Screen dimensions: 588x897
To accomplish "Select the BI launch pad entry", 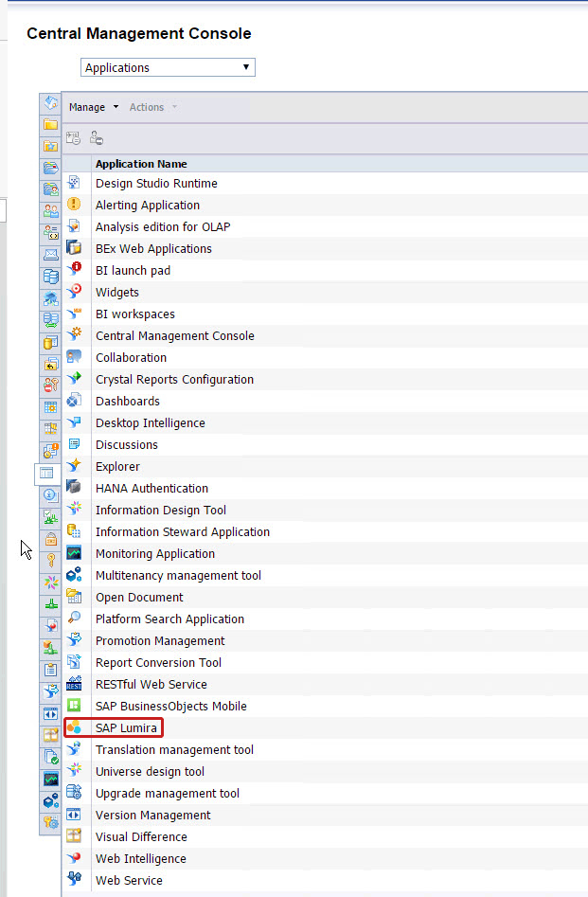I will click(134, 271).
